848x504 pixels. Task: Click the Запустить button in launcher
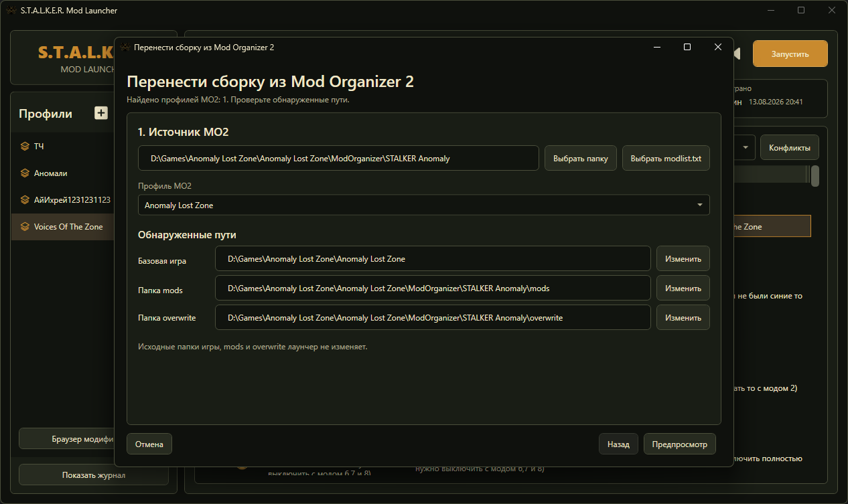(790, 54)
